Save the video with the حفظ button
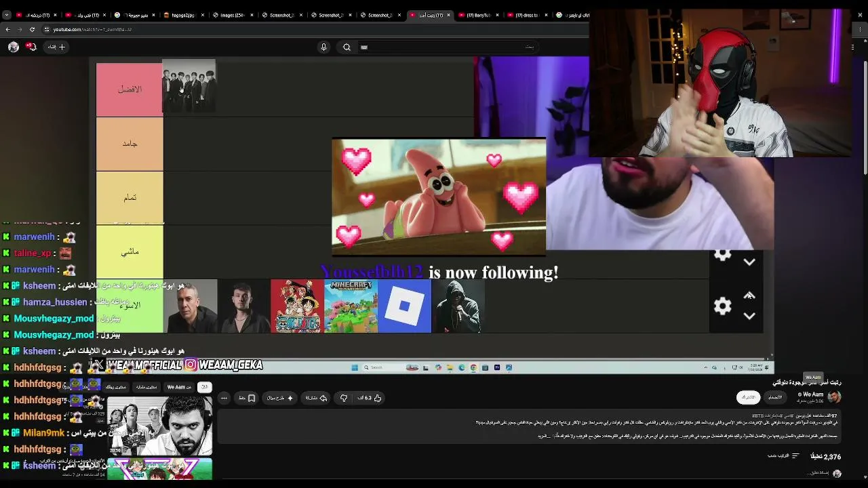The width and height of the screenshot is (868, 488). pos(246,398)
